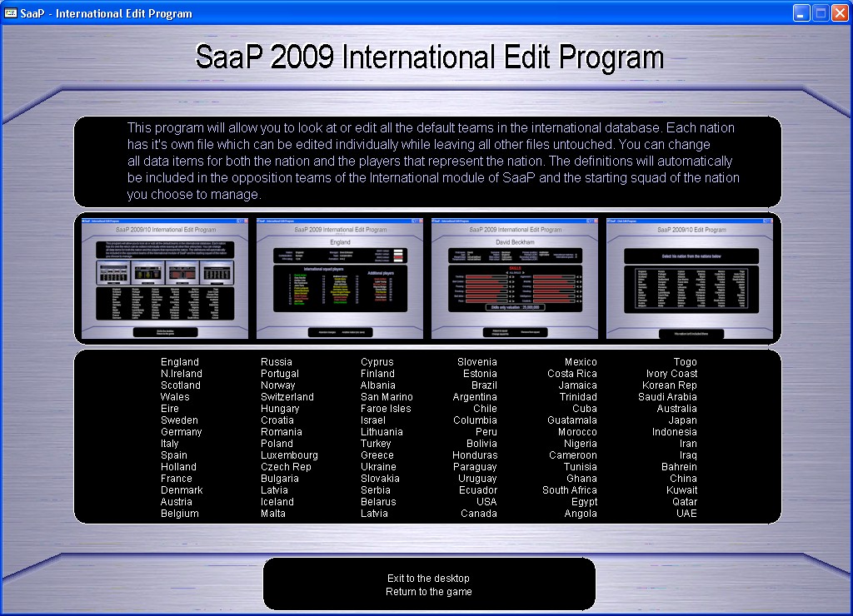Screen dimensions: 853x616
Task: Choose Portugal to edit
Action: 280,374
